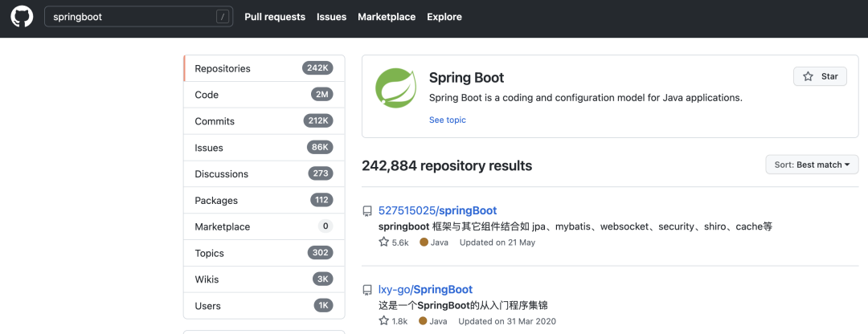868x334 pixels.
Task: Open the See topic link
Action: click(x=448, y=120)
